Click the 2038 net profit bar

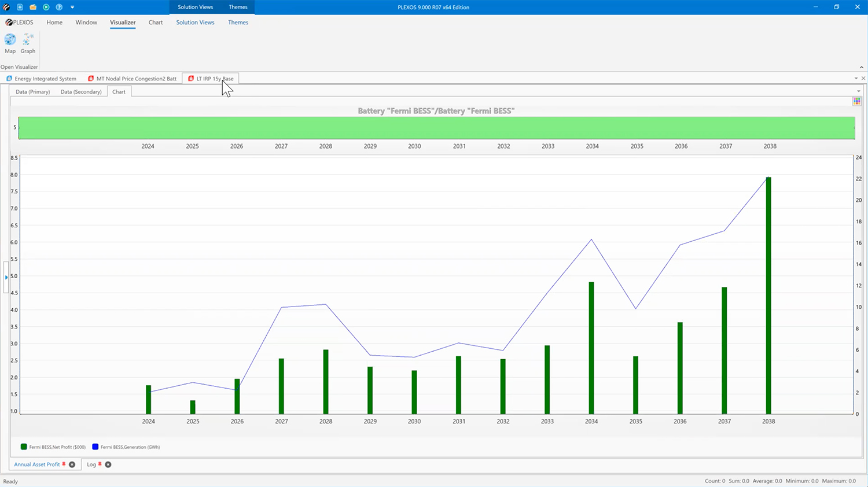(x=768, y=295)
